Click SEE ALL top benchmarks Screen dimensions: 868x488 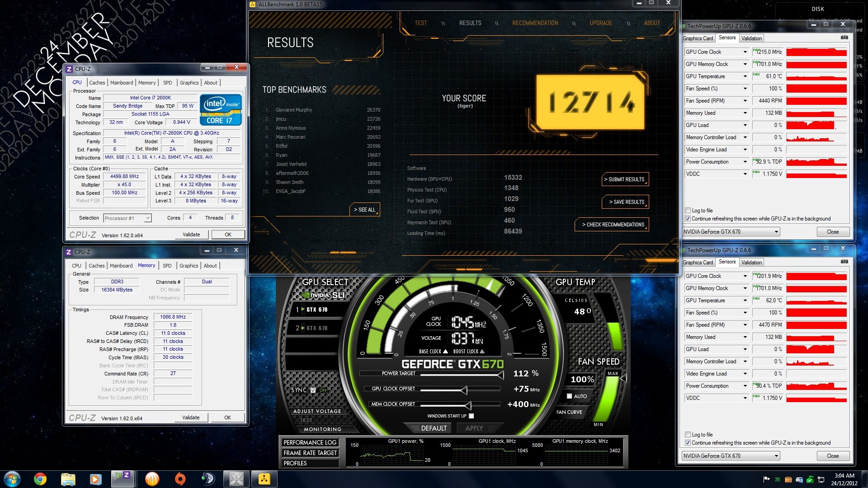point(364,210)
